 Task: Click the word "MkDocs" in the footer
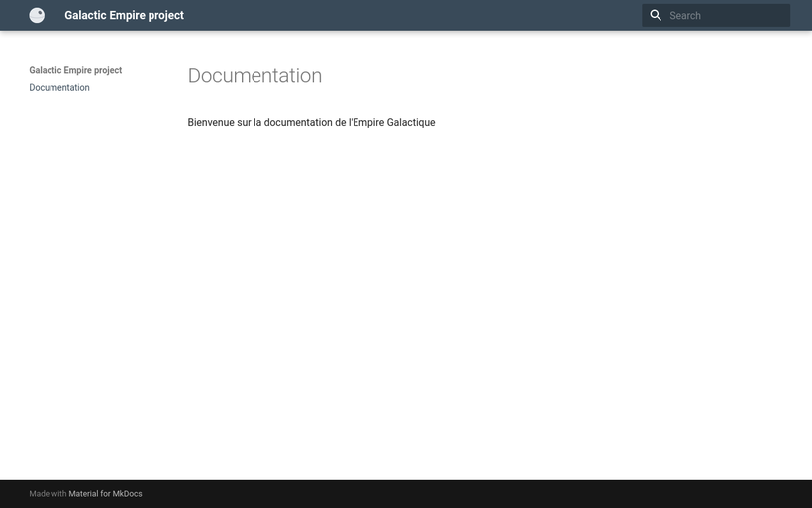pyautogui.click(x=127, y=494)
